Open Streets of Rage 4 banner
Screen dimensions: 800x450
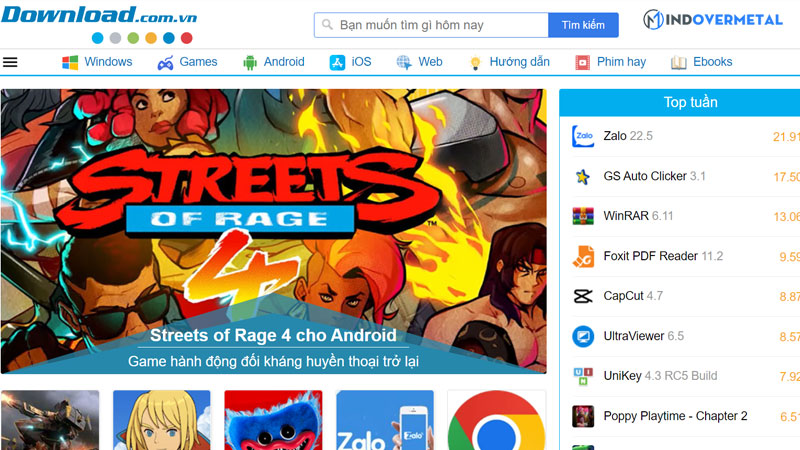(x=273, y=230)
